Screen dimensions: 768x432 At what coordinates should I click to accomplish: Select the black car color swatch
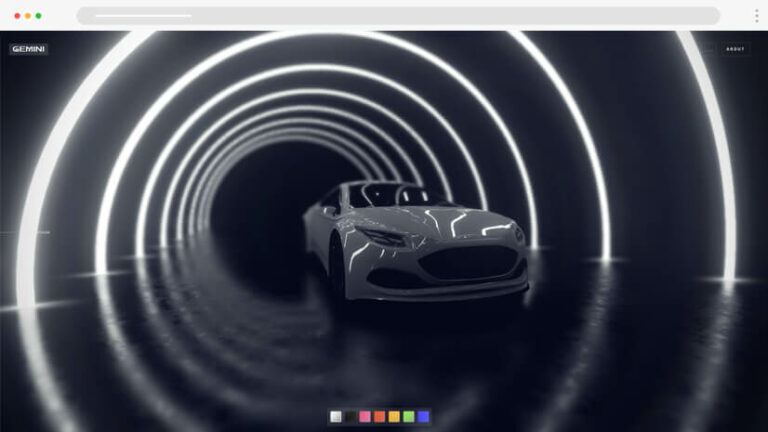(x=351, y=416)
